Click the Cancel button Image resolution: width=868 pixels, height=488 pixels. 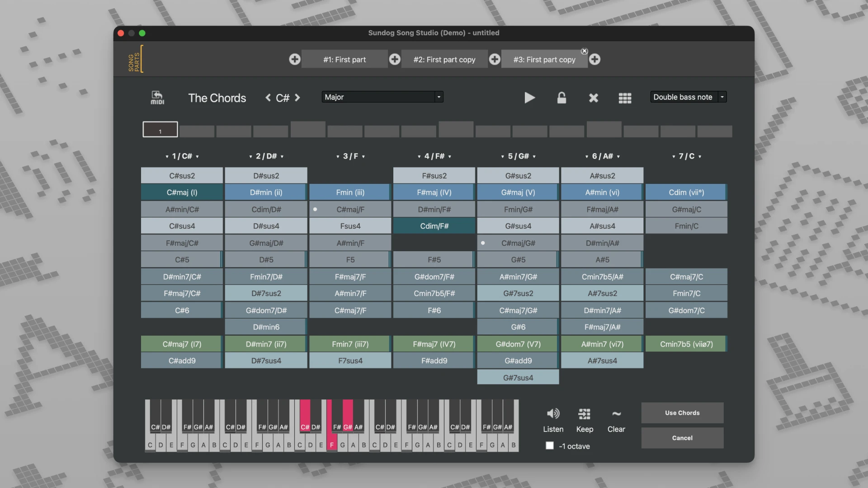click(682, 438)
